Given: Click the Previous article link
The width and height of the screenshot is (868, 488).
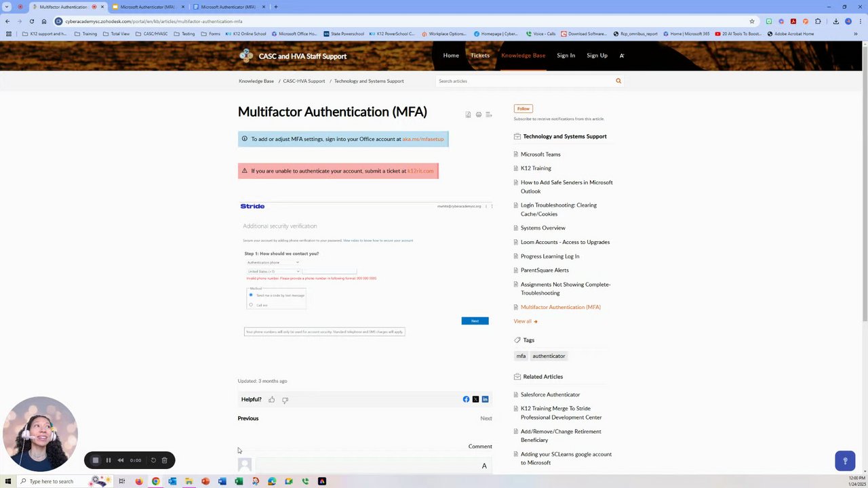Looking at the screenshot, I should [248, 418].
